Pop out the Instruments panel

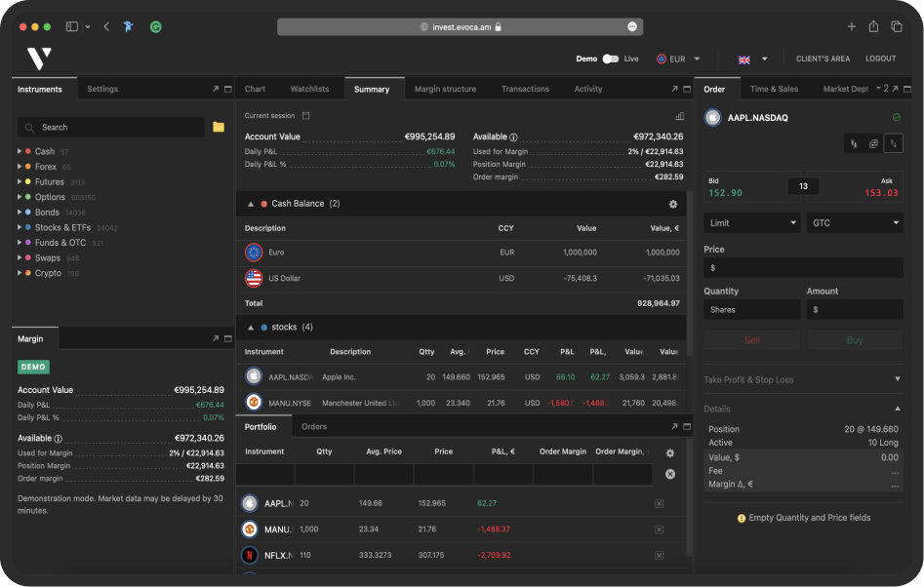pyautogui.click(x=215, y=89)
